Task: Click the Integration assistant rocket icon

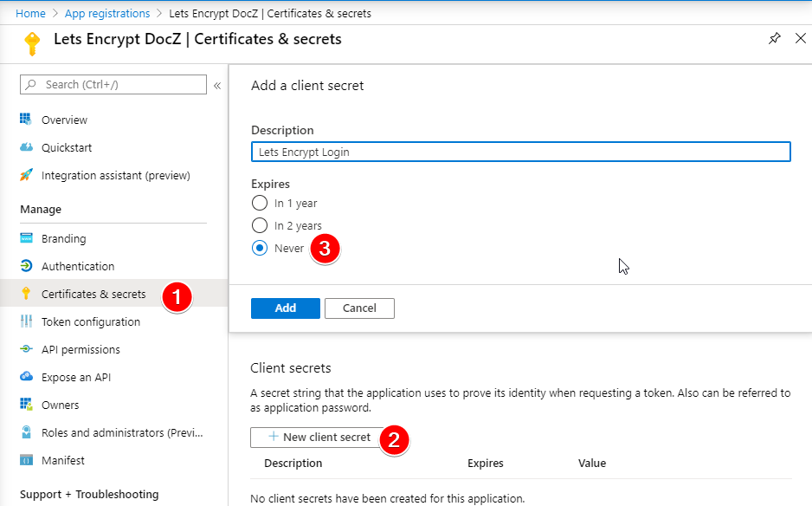Action: click(x=26, y=175)
